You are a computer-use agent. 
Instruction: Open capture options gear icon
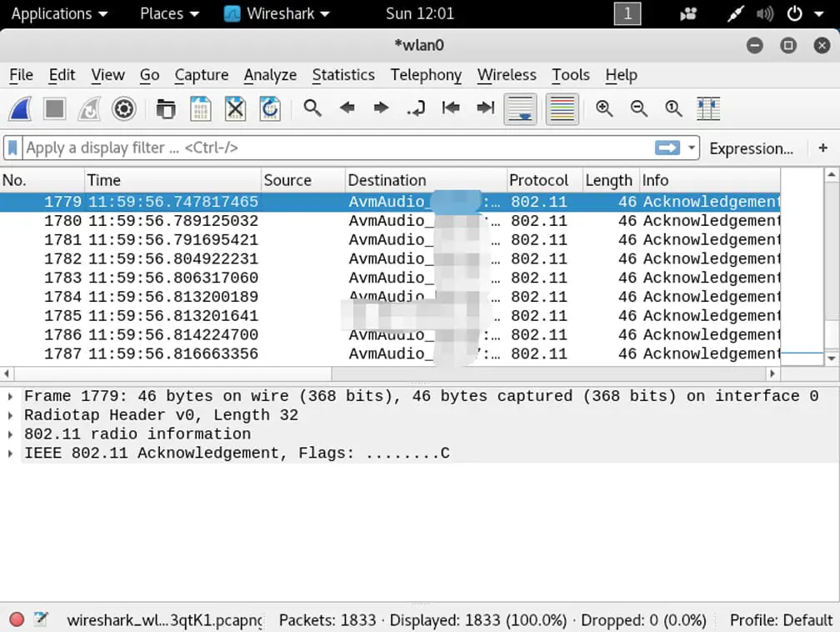123,109
